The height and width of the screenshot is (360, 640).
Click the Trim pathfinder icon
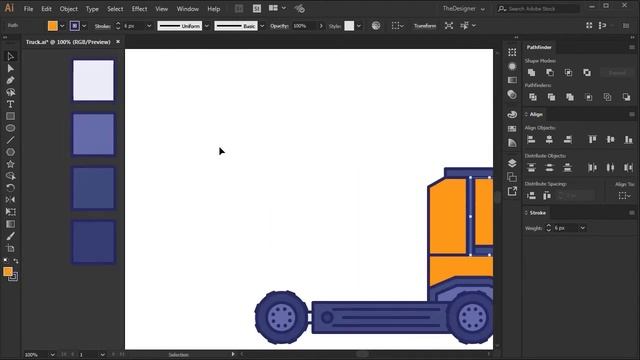(551, 97)
